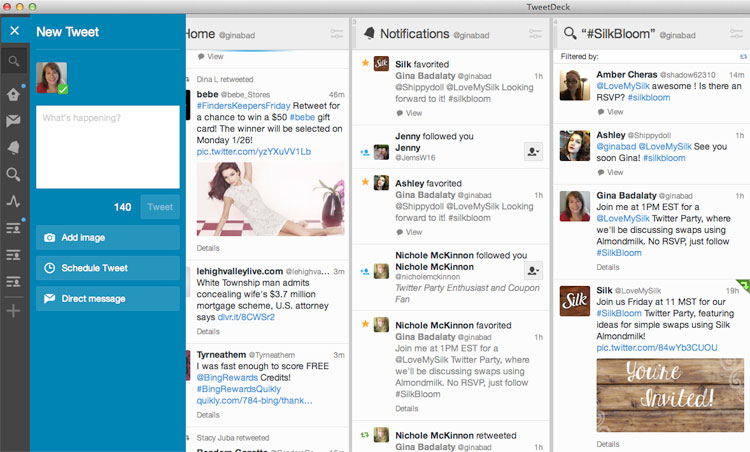750x452 pixels.
Task: Focus the What's happening? text box
Action: coord(108,147)
